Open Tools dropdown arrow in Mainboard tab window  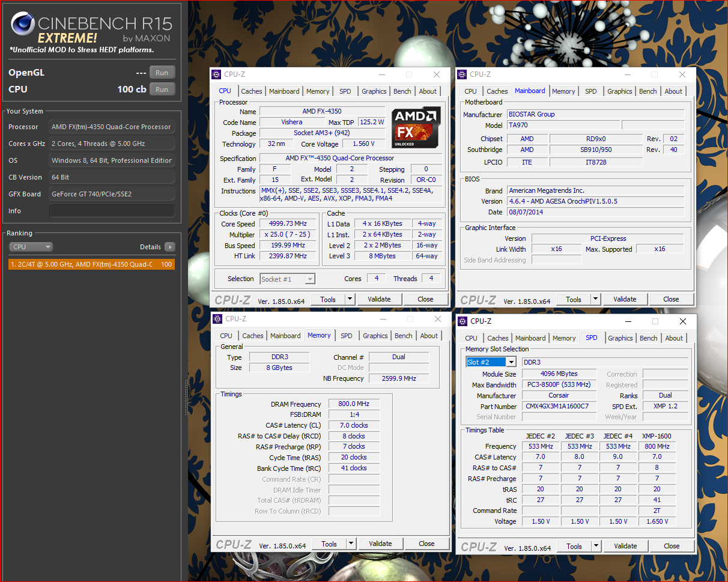point(596,299)
